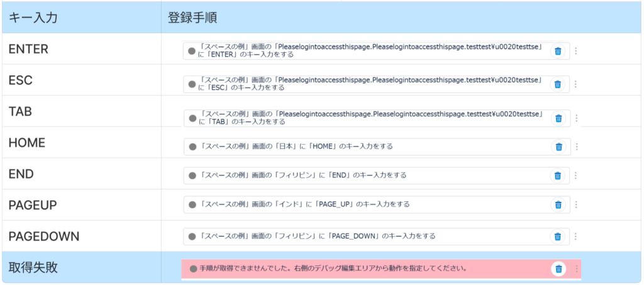Click the キー入力 column header

coord(33,18)
